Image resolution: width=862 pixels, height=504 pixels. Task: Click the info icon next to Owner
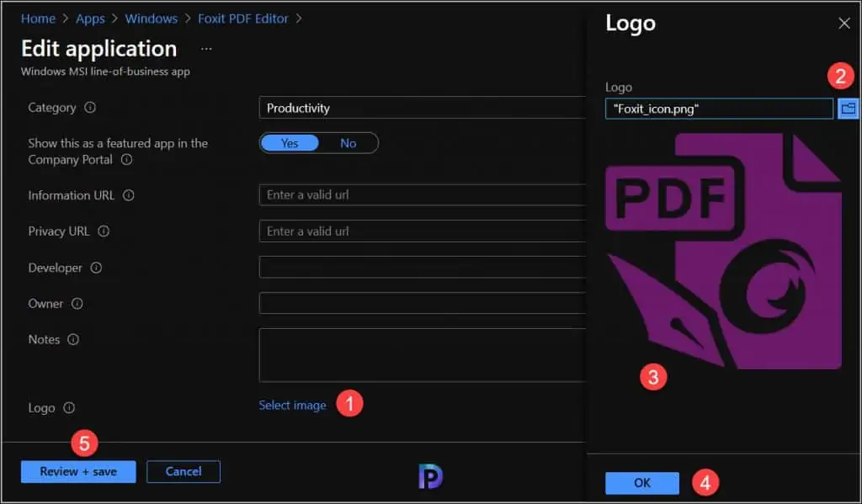coord(77,304)
